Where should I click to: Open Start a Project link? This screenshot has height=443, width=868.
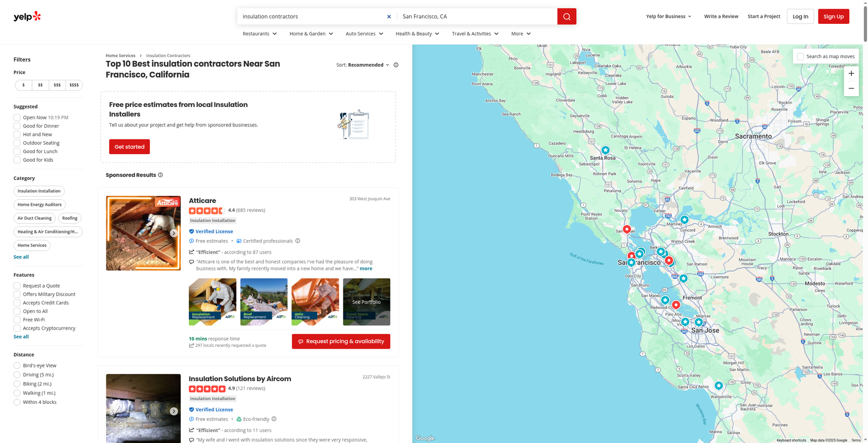(764, 16)
